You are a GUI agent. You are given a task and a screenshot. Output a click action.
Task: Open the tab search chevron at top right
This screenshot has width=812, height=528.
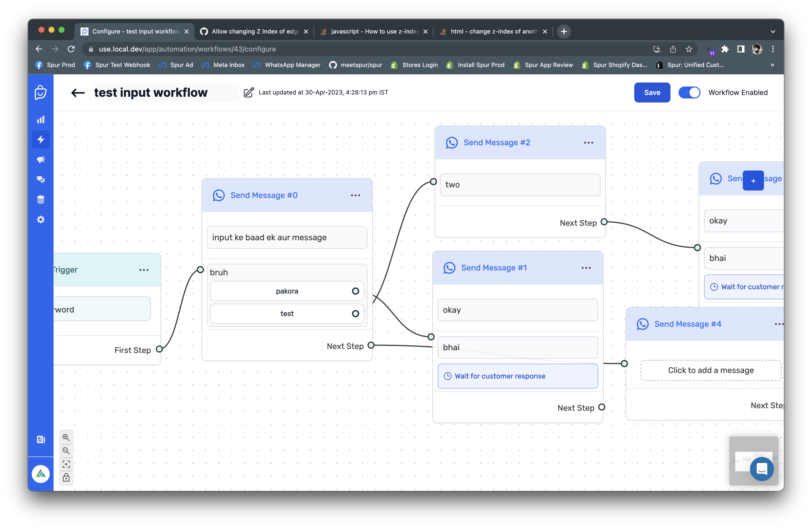pyautogui.click(x=773, y=31)
